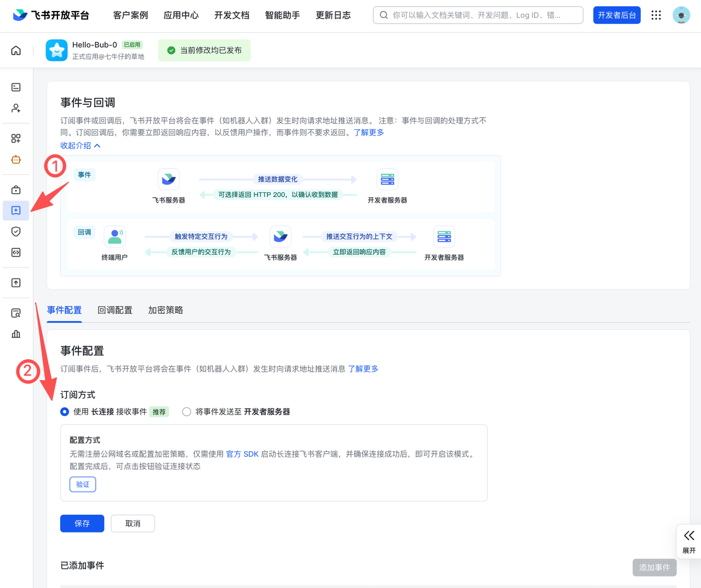Click the 订阅方式 label

tap(78, 395)
